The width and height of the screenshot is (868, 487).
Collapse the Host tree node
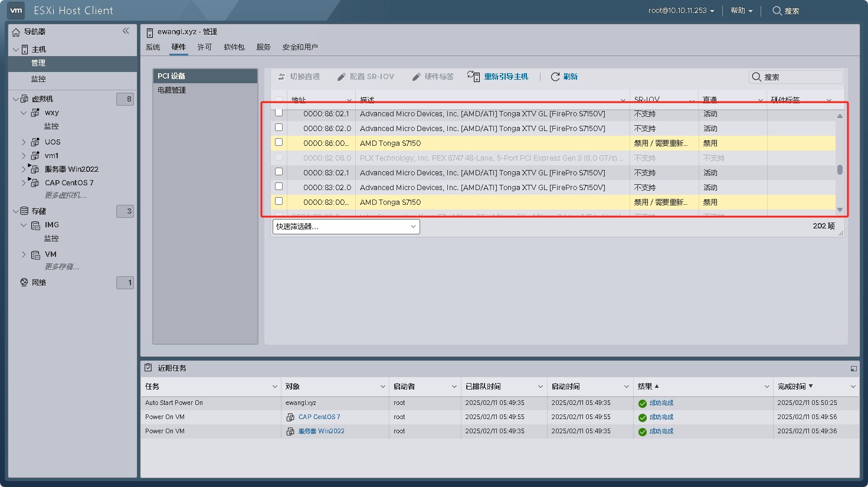pyautogui.click(x=15, y=50)
